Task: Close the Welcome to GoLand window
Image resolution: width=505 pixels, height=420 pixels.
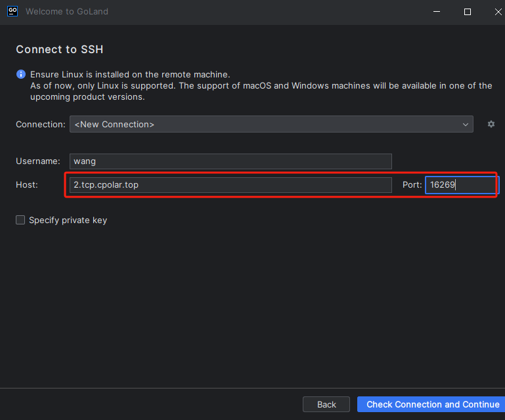Action: tap(498, 12)
